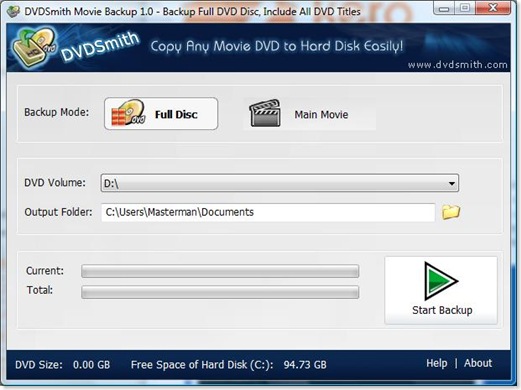521x390 pixels.
Task: Click Start Backup button
Action: [441, 290]
